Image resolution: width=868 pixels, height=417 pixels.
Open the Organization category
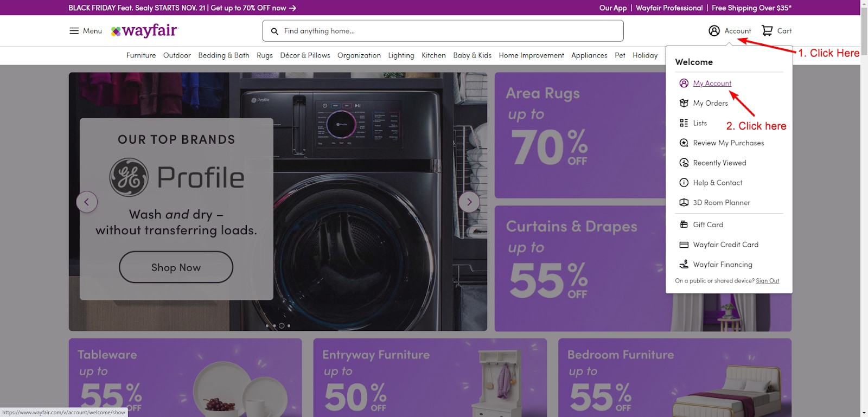click(x=359, y=55)
